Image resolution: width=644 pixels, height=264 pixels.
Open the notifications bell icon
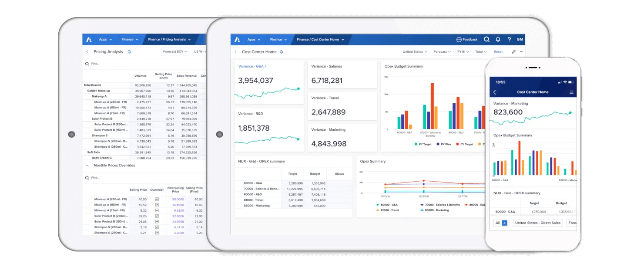[498, 39]
